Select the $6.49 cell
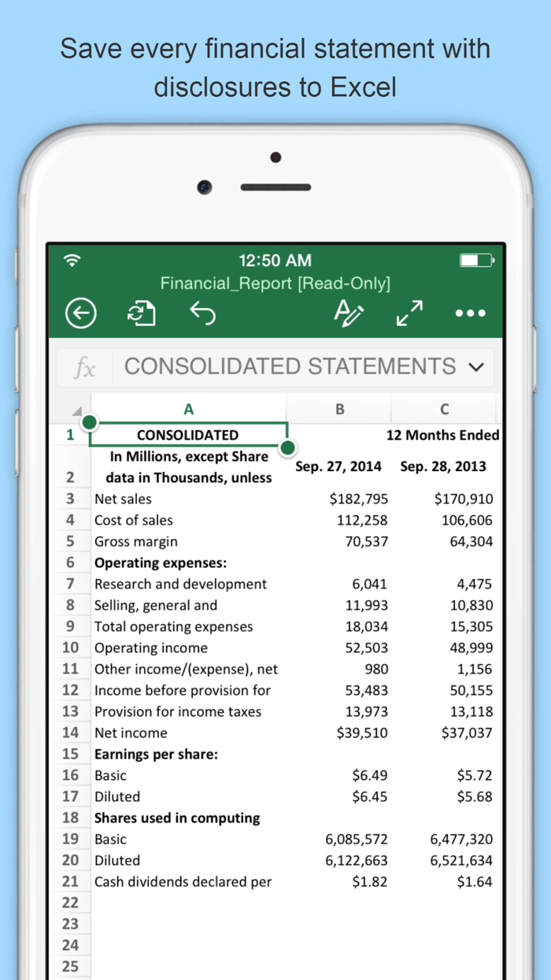551x980 pixels. click(x=370, y=775)
